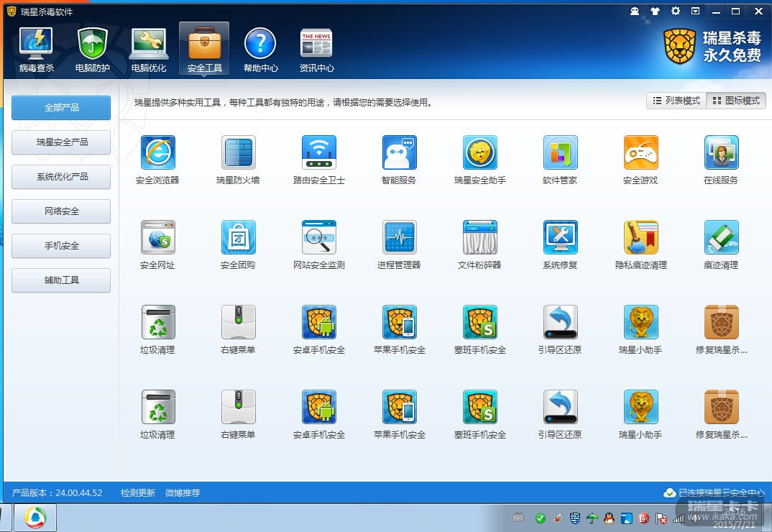Click the 检测更新 check update link

click(137, 493)
